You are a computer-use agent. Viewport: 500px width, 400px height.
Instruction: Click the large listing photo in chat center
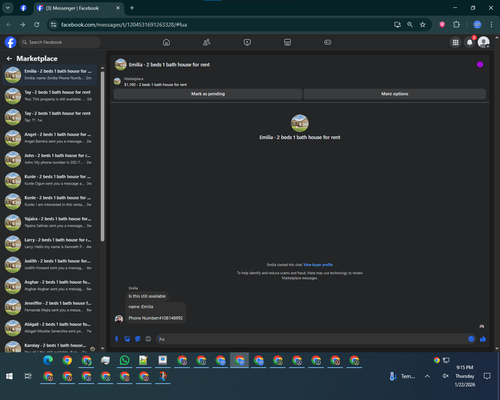tap(300, 123)
